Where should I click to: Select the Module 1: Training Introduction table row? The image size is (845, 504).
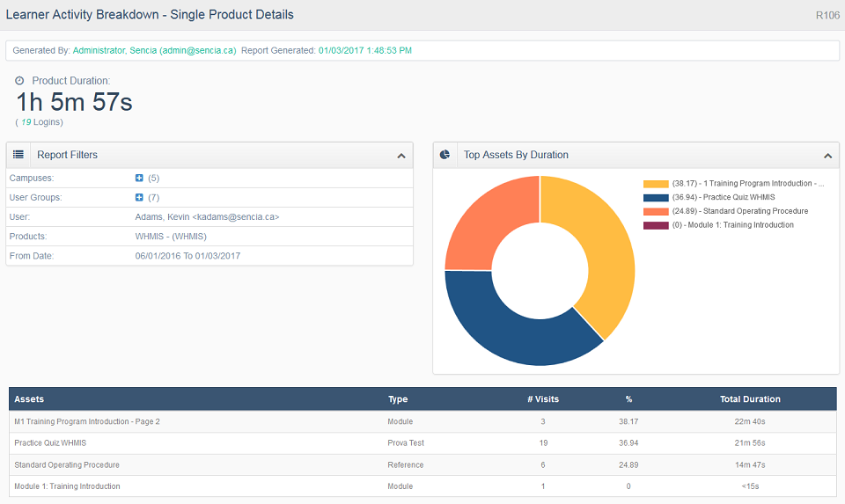click(x=422, y=486)
